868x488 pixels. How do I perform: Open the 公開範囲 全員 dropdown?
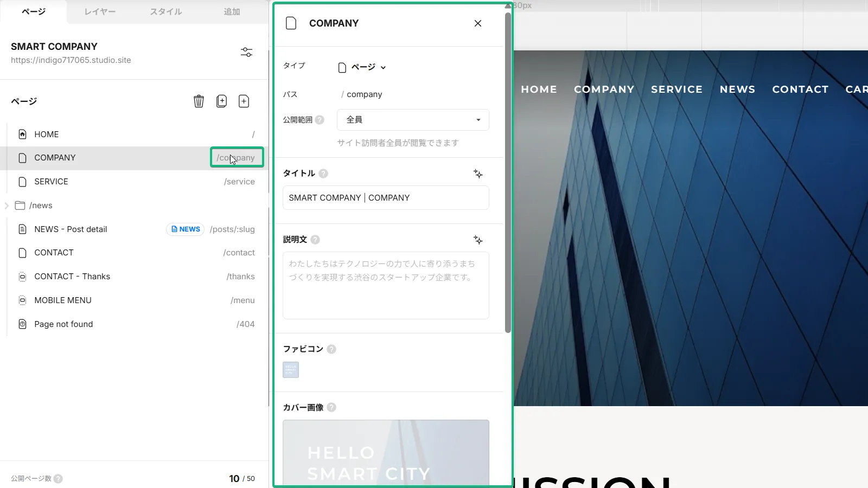412,119
